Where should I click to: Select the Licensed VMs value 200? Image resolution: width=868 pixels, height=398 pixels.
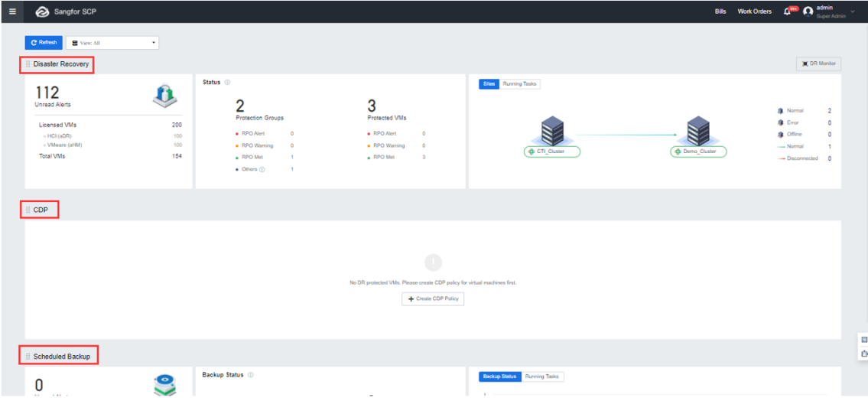[x=177, y=126]
